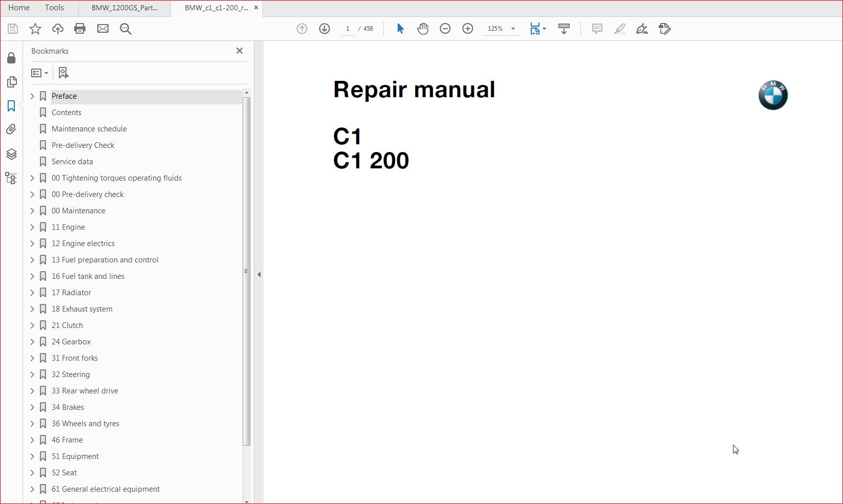
Task: Open the find text search tool
Action: pos(125,29)
